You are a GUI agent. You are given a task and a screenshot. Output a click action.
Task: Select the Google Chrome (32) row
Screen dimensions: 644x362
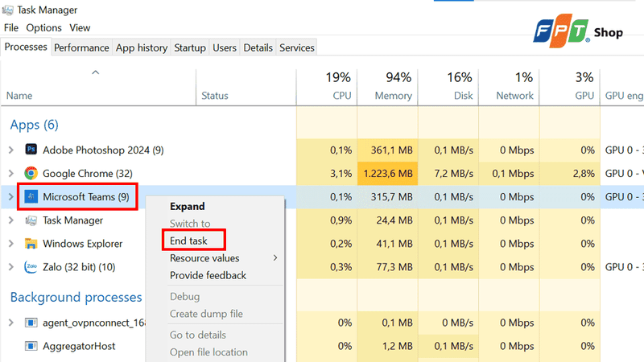click(x=322, y=174)
